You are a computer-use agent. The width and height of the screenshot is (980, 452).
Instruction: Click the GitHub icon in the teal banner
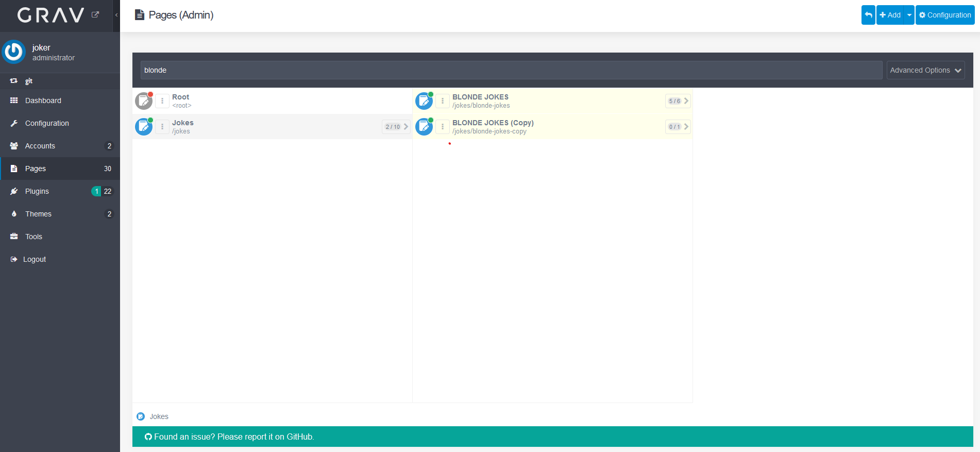pyautogui.click(x=148, y=437)
